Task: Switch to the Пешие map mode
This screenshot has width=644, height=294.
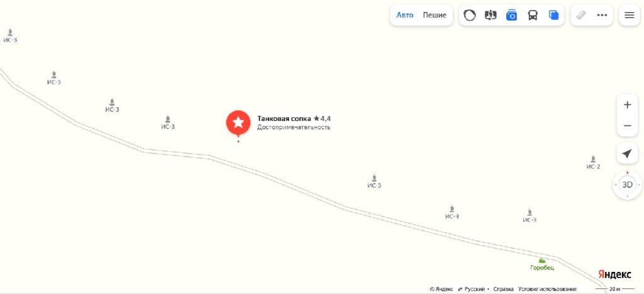Action: [435, 15]
